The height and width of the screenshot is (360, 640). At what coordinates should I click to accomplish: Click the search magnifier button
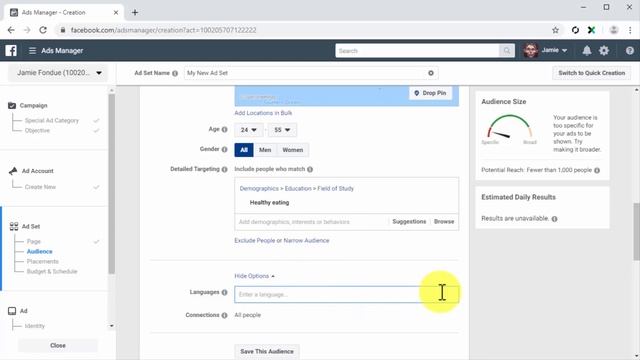(x=507, y=51)
